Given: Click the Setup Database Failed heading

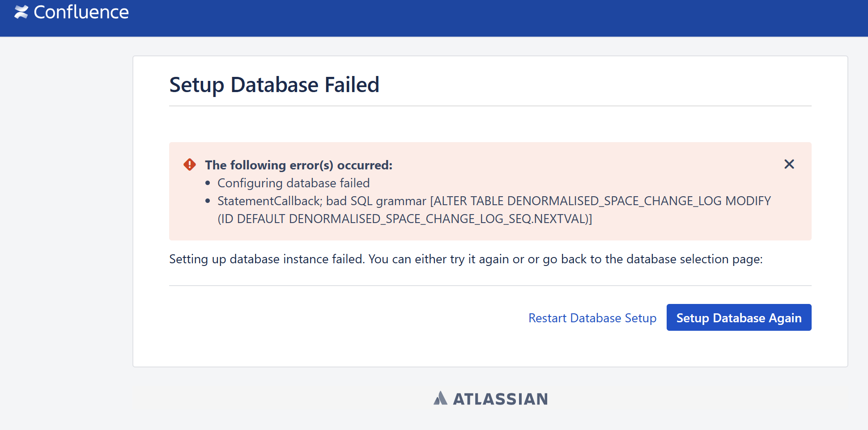Looking at the screenshot, I should click(274, 84).
